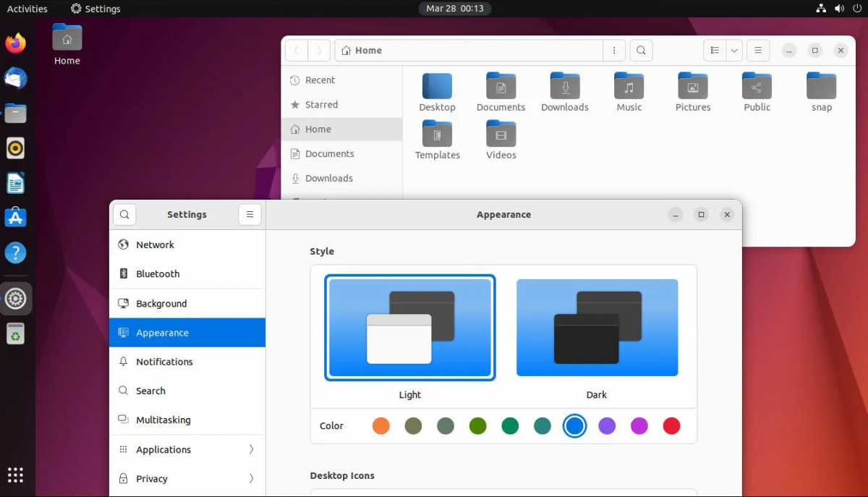Open the view options dropdown in Files

click(733, 51)
